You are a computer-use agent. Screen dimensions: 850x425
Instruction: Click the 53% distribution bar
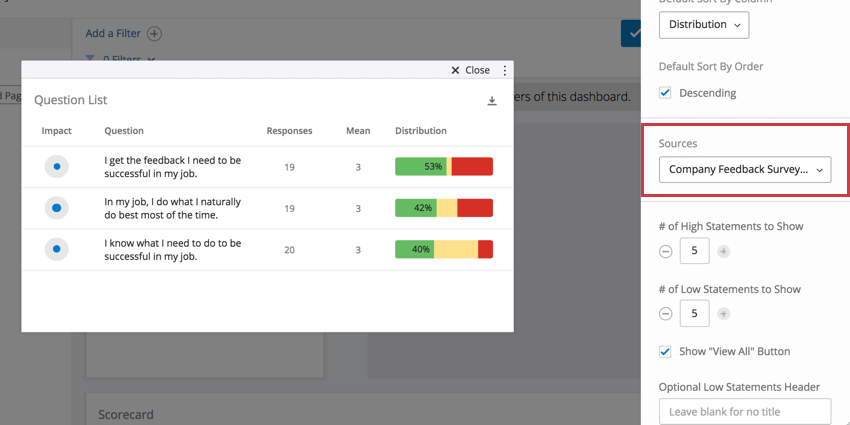444,166
